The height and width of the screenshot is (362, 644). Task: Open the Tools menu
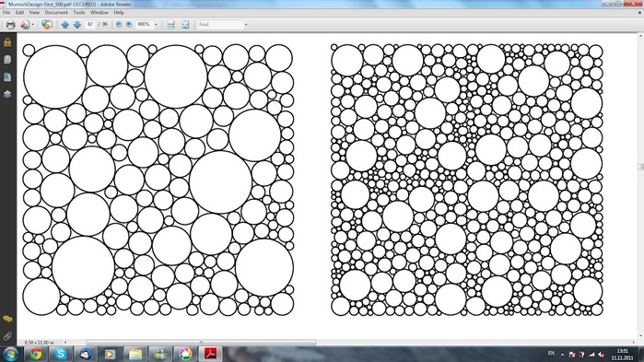point(79,12)
